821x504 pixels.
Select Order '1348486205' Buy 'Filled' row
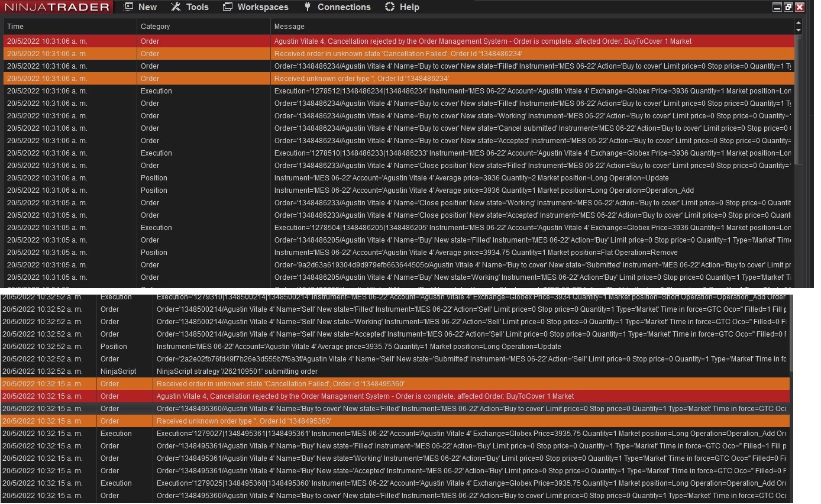click(399, 240)
